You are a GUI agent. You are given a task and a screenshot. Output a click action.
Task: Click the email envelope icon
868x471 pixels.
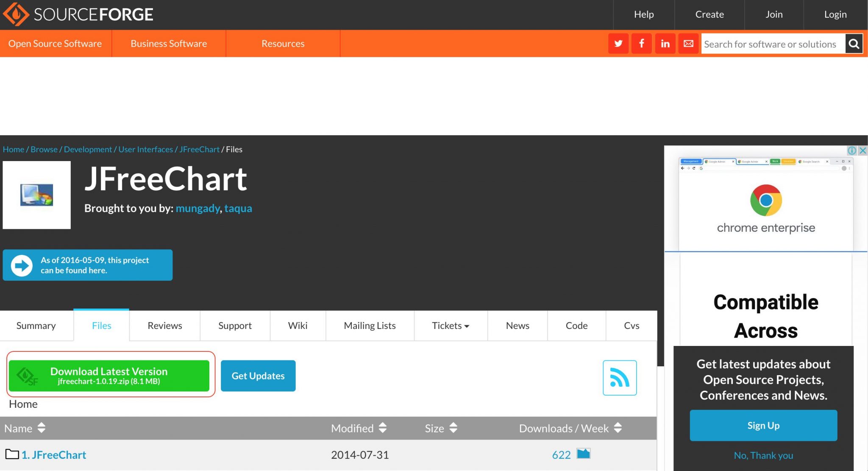688,44
